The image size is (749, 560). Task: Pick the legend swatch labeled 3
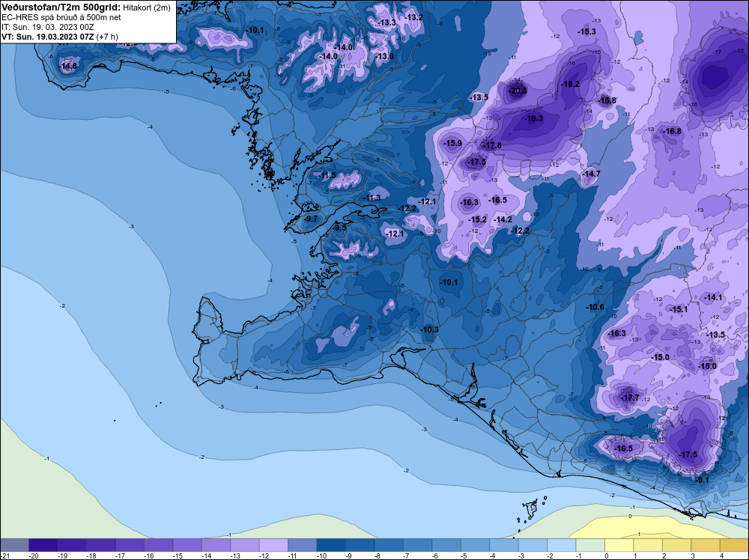pos(706,545)
